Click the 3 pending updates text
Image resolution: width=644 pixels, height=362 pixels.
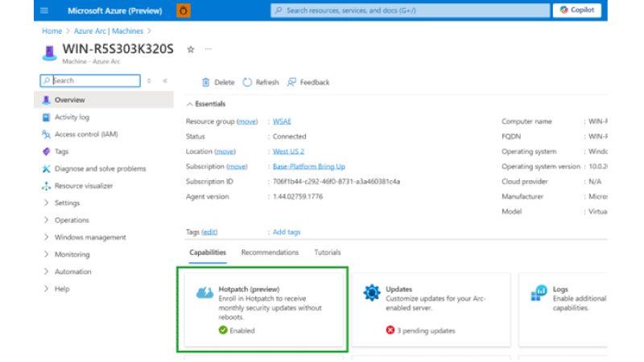(x=426, y=331)
